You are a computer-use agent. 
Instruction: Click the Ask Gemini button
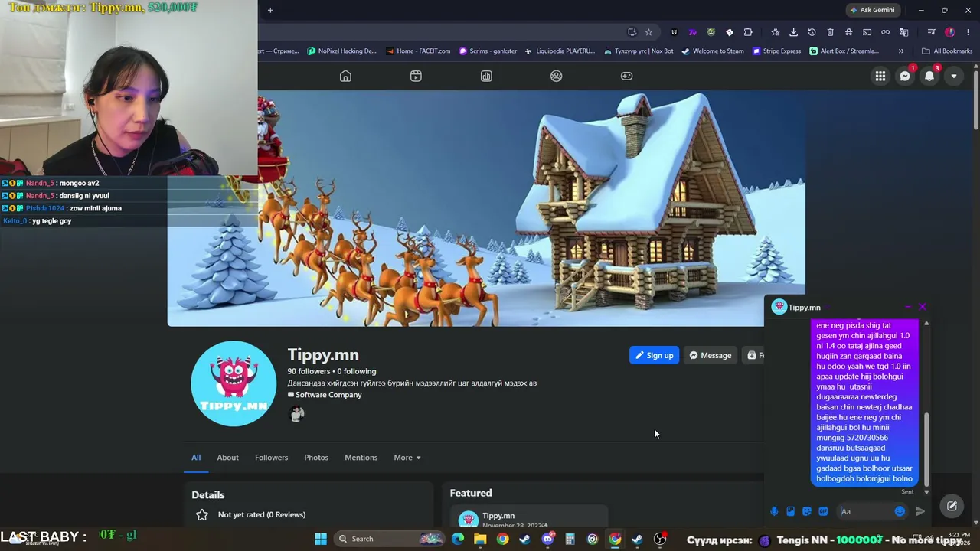tap(872, 10)
